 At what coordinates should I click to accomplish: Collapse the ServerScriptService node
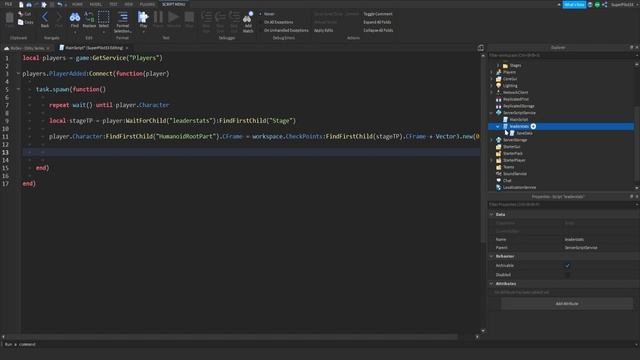click(491, 113)
